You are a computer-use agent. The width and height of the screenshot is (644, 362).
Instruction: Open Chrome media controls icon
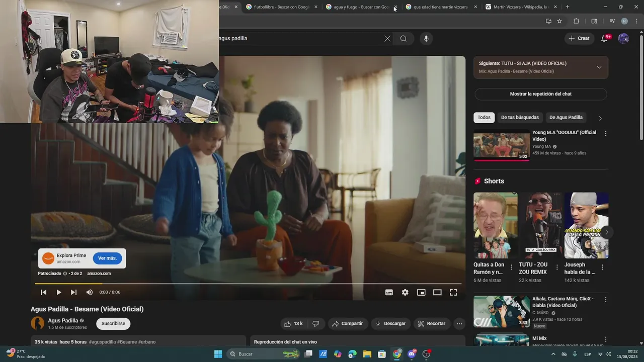pos(612,21)
